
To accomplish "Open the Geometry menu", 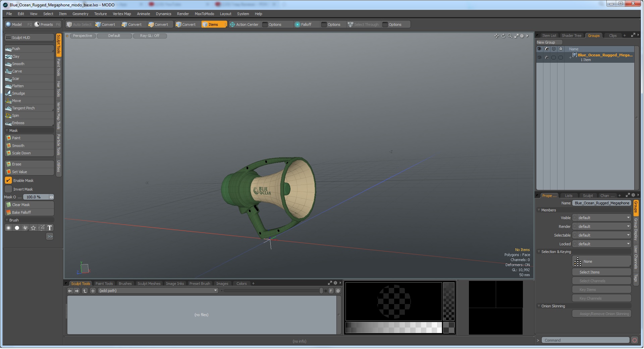I will pyautogui.click(x=80, y=14).
